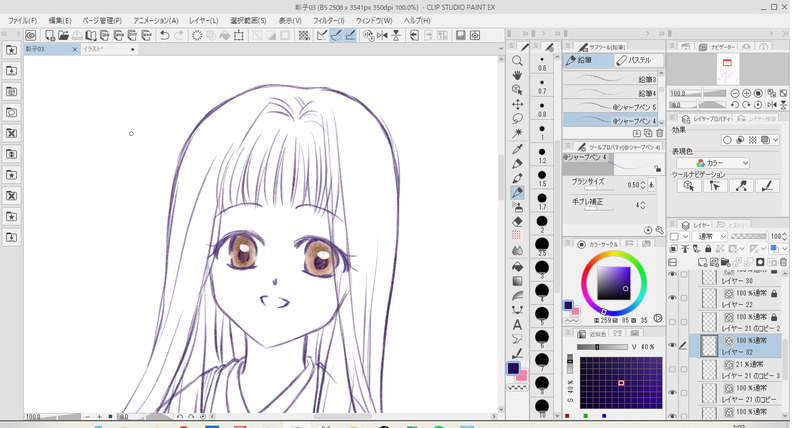Viewport: 799px width, 428px height.
Task: Select the Eyedropper tool
Action: coord(517,149)
